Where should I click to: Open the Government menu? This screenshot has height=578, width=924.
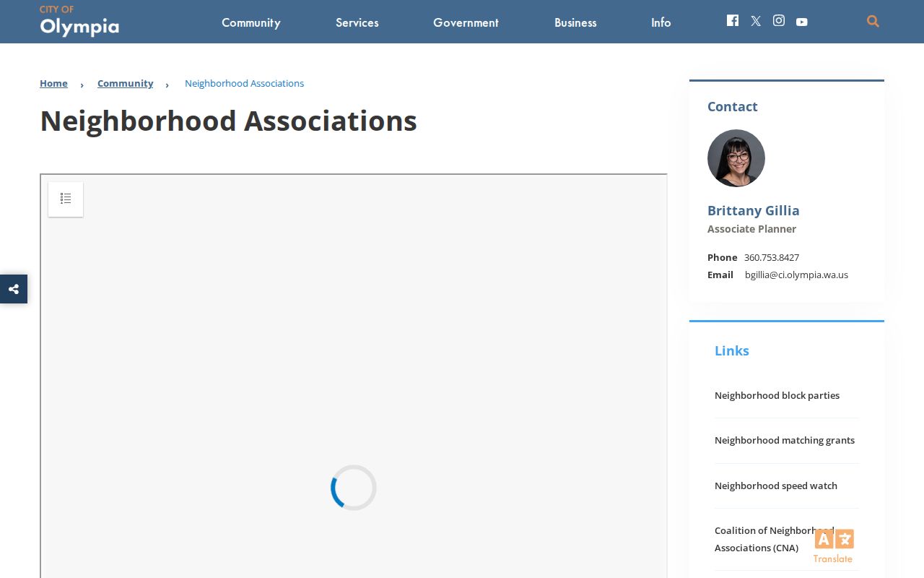click(x=466, y=22)
